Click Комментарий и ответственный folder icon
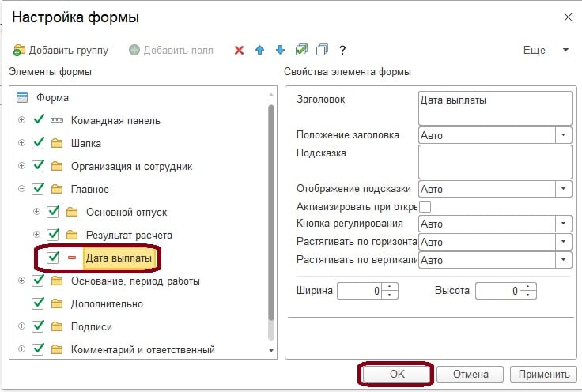 tap(57, 349)
